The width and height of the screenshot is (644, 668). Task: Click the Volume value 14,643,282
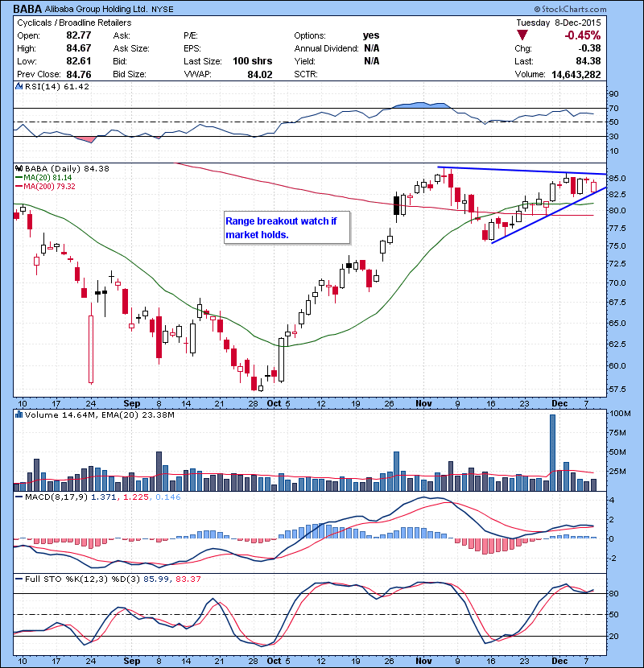tap(576, 75)
